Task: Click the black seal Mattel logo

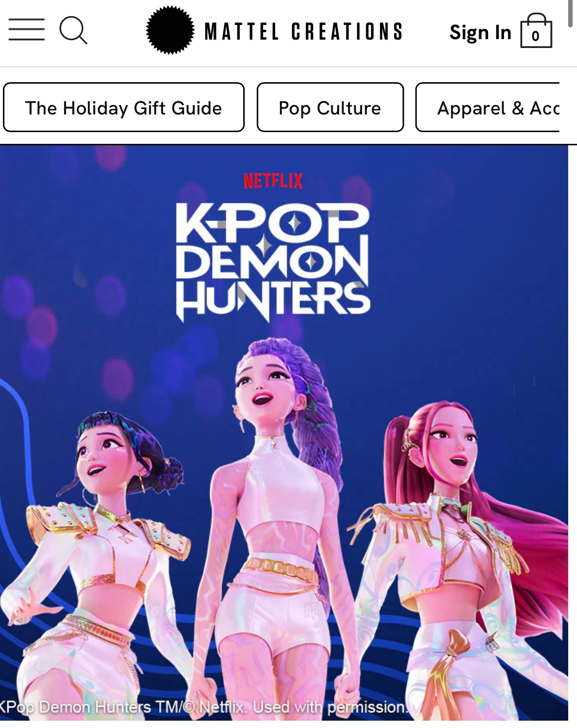Action: [x=170, y=30]
